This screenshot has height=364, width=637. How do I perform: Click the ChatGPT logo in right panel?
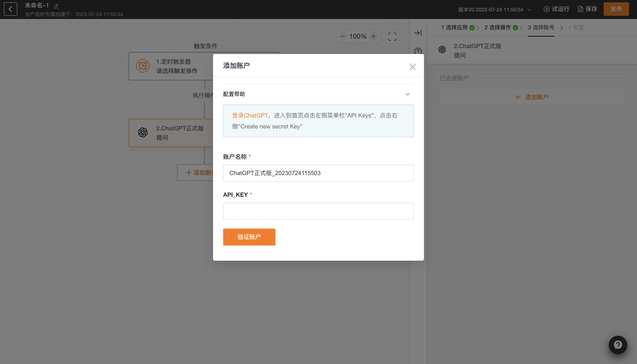[x=442, y=50]
